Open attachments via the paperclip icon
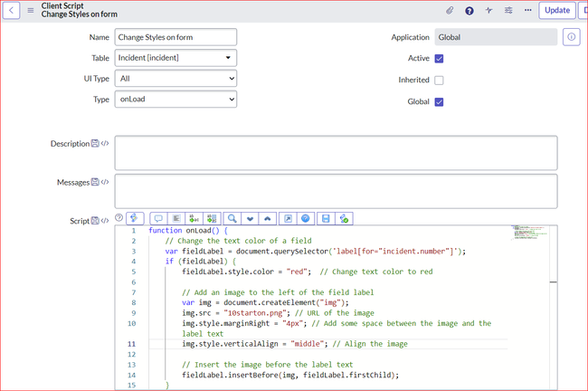 click(x=450, y=11)
